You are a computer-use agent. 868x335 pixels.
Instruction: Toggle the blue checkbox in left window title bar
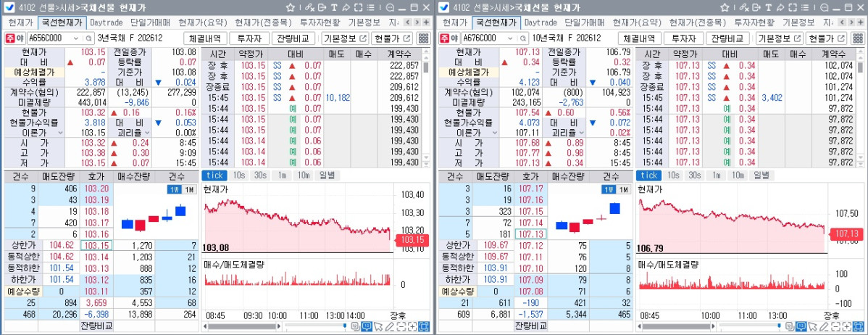click(x=9, y=7)
